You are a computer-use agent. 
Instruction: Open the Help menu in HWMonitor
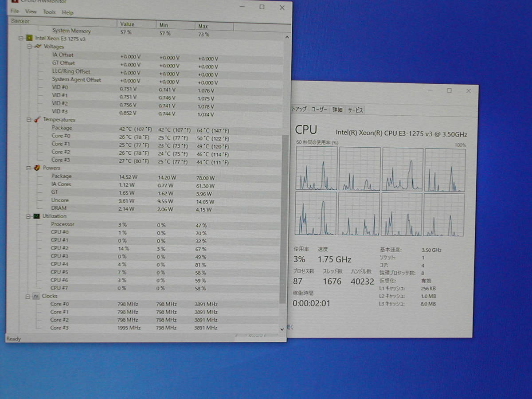coord(67,12)
